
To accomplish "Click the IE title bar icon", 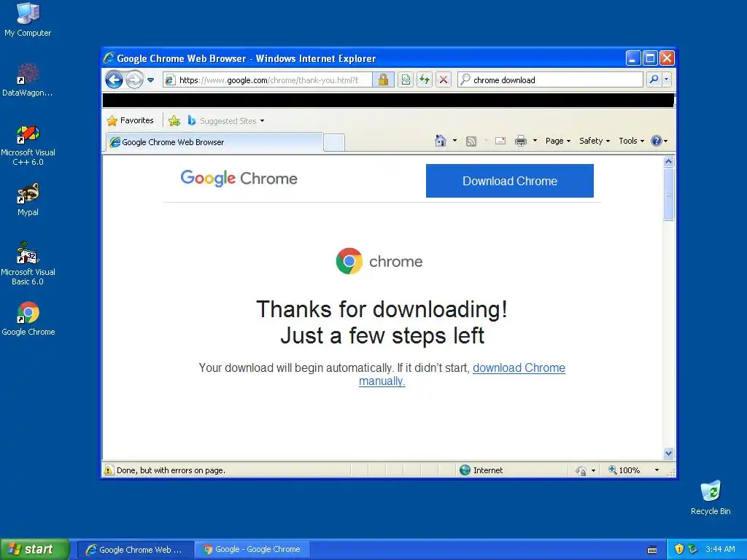I will click(109, 58).
